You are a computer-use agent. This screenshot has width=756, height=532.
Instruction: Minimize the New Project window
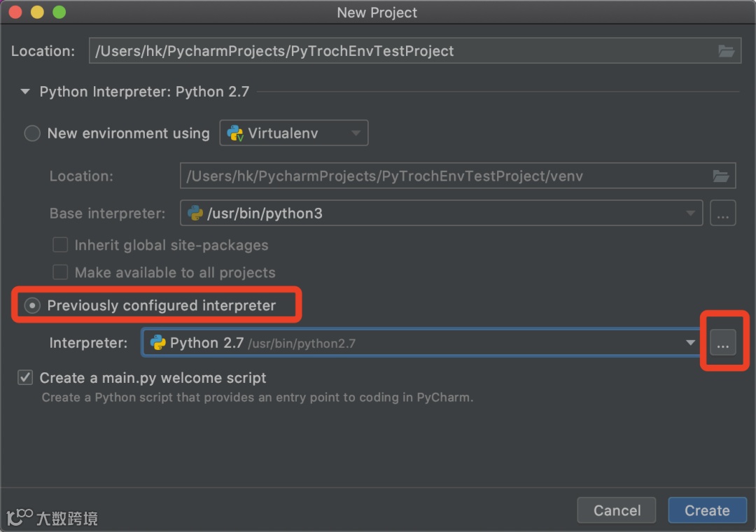37,12
